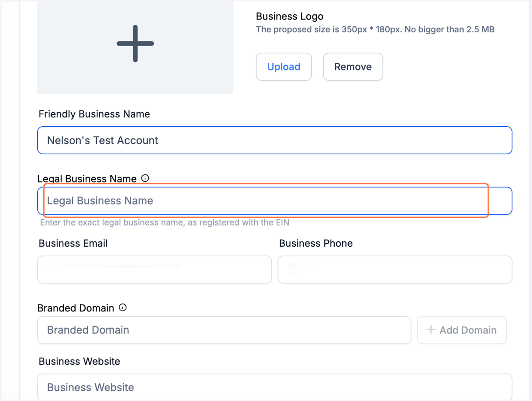Click the Business Website input
Image resolution: width=532 pixels, height=401 pixels.
coord(275,388)
